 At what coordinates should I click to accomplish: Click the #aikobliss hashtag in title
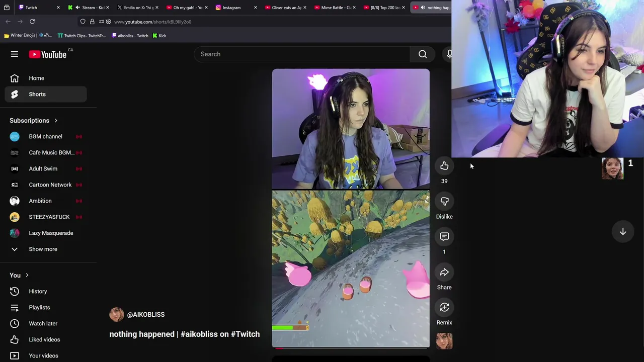(199, 334)
